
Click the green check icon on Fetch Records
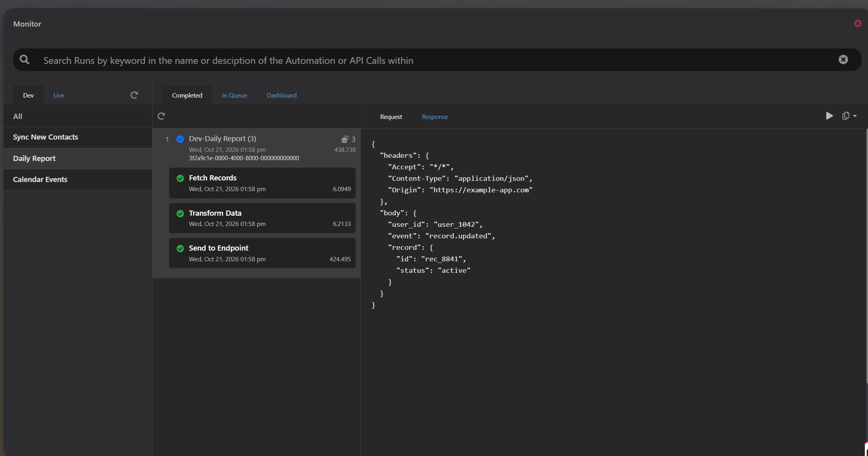pyautogui.click(x=180, y=178)
